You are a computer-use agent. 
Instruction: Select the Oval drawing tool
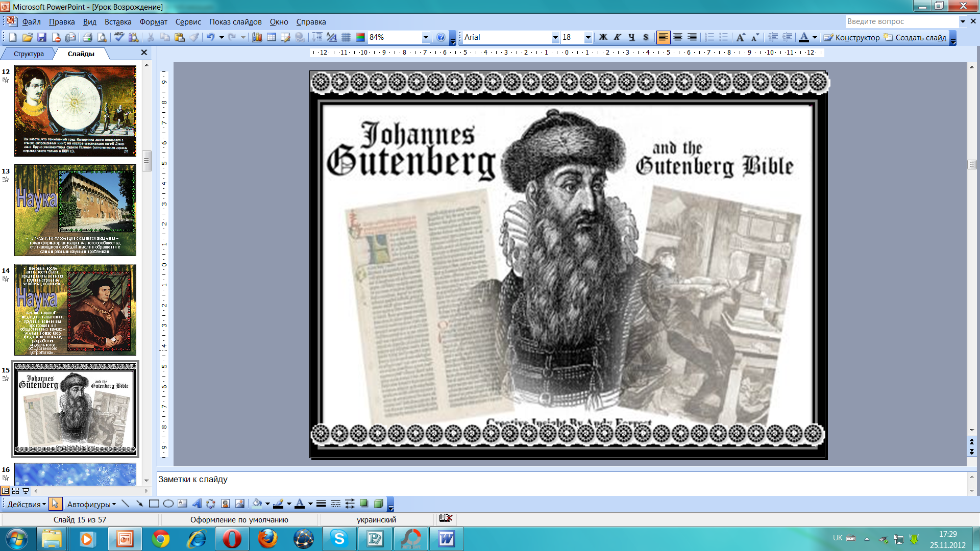[168, 504]
